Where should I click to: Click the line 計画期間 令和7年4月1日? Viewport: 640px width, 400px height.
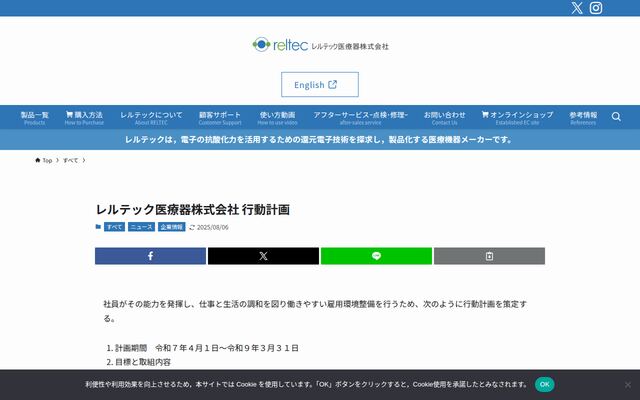click(x=207, y=348)
